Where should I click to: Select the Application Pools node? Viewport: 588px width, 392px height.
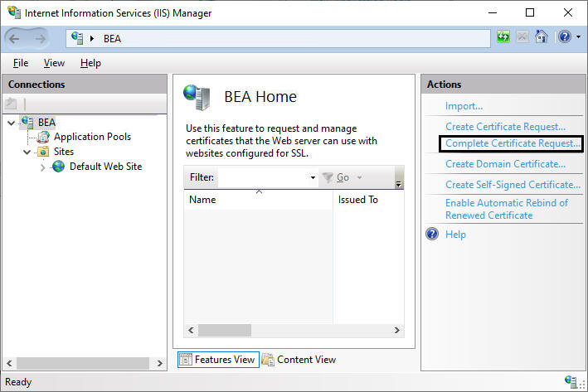(x=92, y=137)
